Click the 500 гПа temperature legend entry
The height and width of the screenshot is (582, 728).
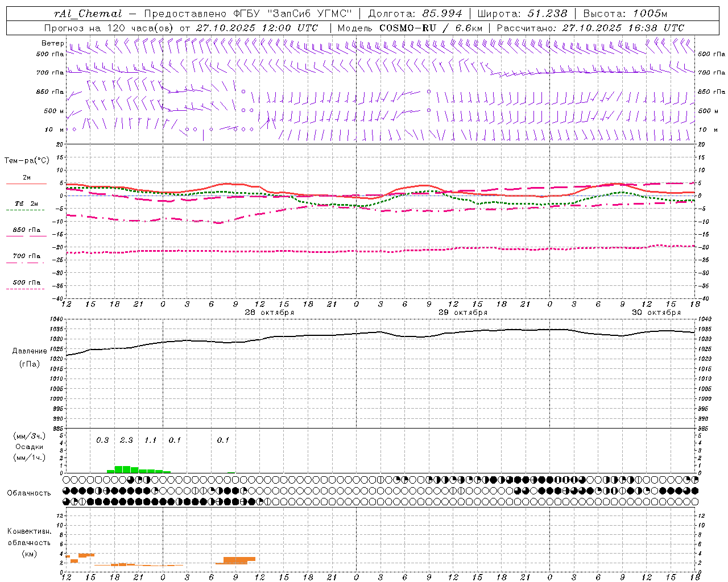click(27, 282)
